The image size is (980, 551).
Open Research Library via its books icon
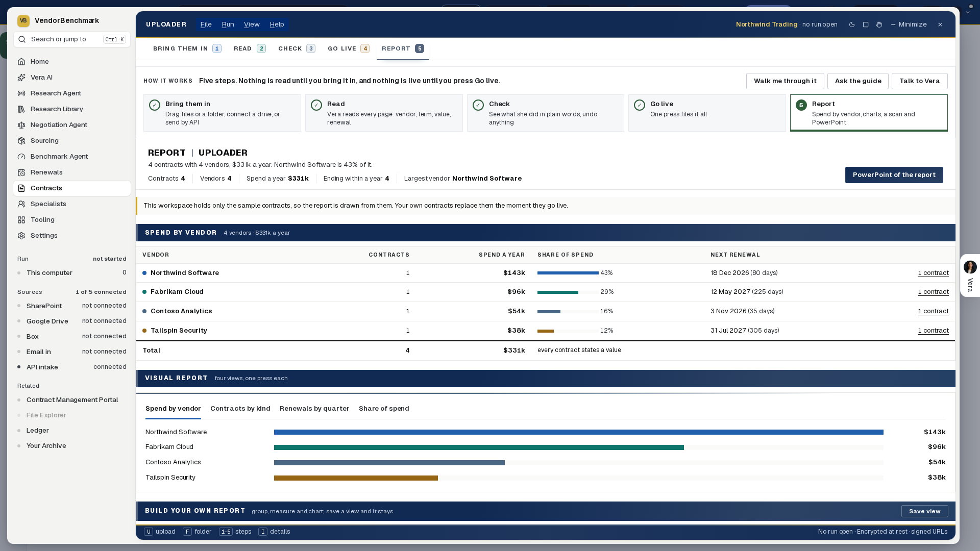click(21, 109)
